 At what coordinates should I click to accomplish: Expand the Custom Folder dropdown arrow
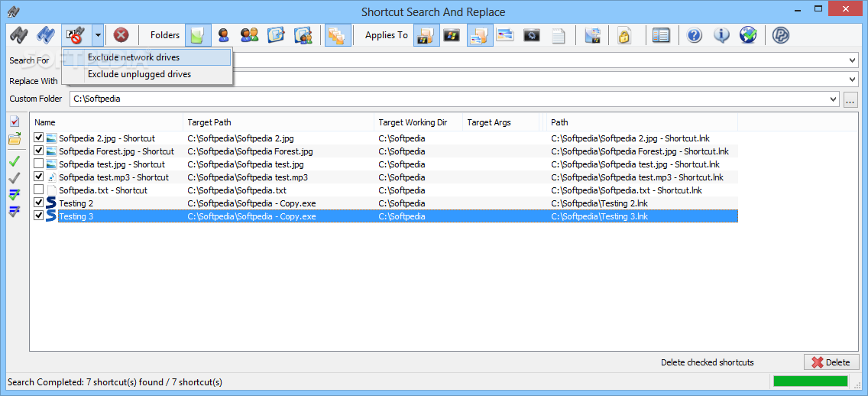(x=834, y=99)
